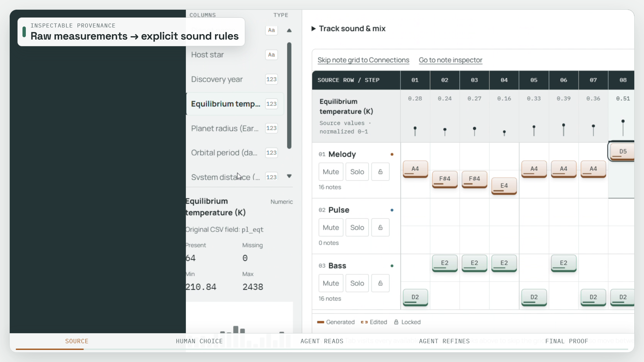Select the F#4 melody note at step 02
This screenshot has width=644, height=362.
tap(444, 179)
